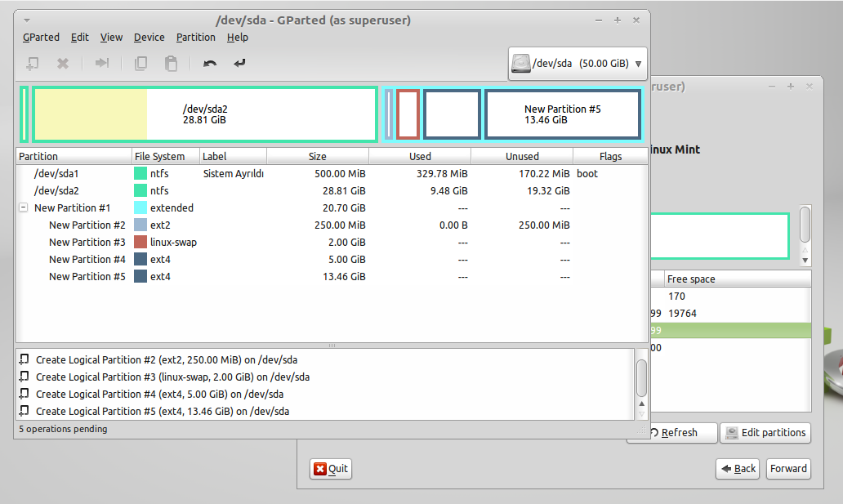This screenshot has width=843, height=504.
Task: Select the linux-swap block in the disk map
Action: click(x=408, y=114)
